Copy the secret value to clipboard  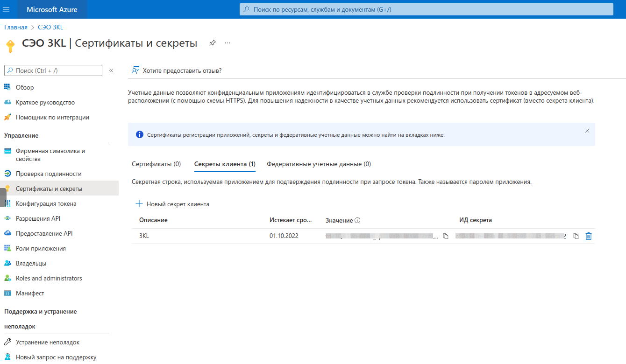tap(446, 236)
